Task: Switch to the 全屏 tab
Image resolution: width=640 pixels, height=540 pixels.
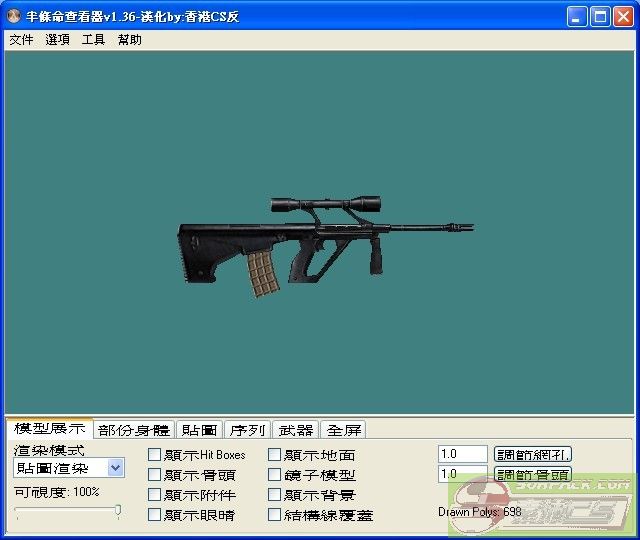Action: pos(343,430)
